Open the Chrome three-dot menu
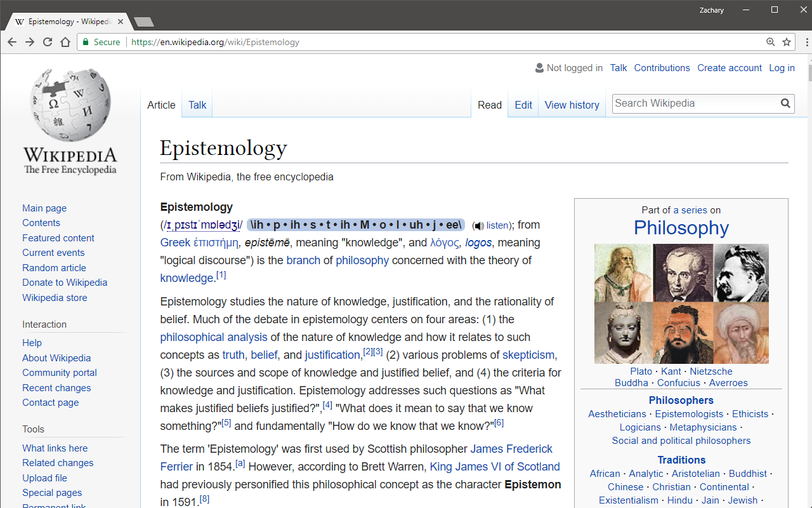Viewport: 812px width, 508px height. (x=806, y=42)
